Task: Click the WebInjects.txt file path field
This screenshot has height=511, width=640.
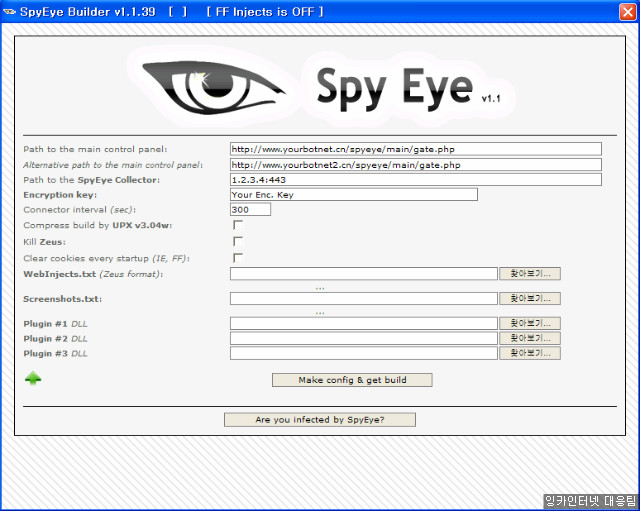Action: (364, 273)
